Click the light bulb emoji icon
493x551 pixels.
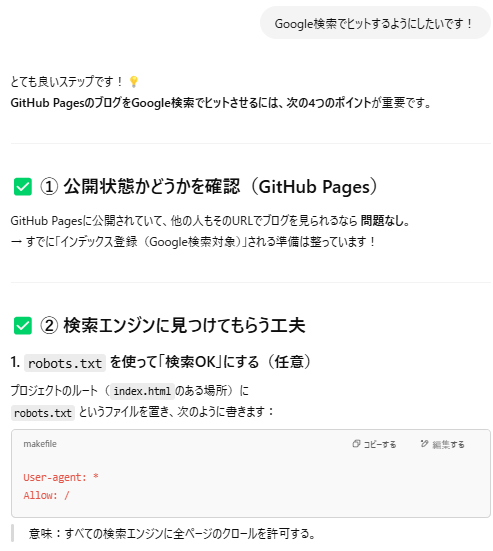[x=134, y=81]
